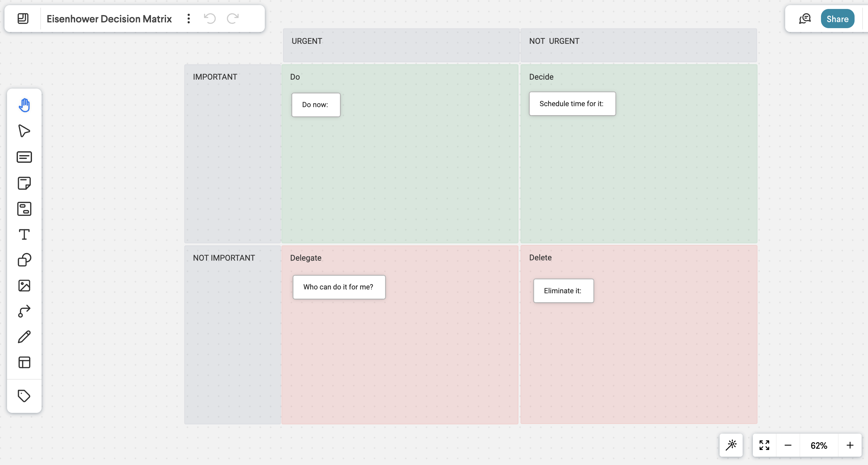Activate the Text tool
Viewport: 868px width, 465px height.
tap(24, 234)
